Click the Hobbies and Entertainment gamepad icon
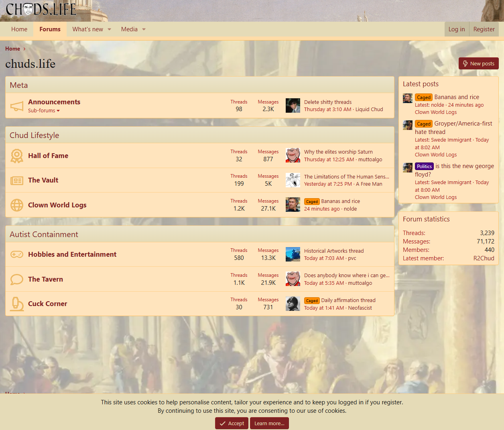The image size is (504, 430). pyautogui.click(x=17, y=255)
